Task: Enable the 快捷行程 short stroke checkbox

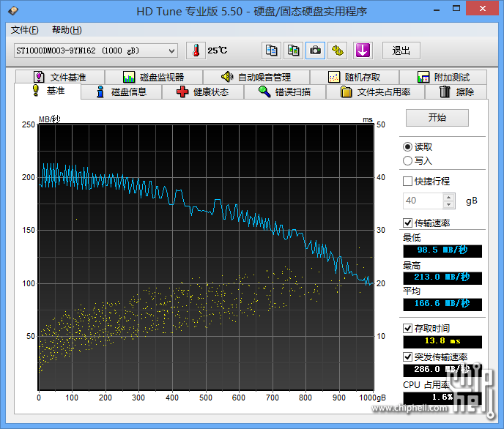Action: (x=407, y=181)
